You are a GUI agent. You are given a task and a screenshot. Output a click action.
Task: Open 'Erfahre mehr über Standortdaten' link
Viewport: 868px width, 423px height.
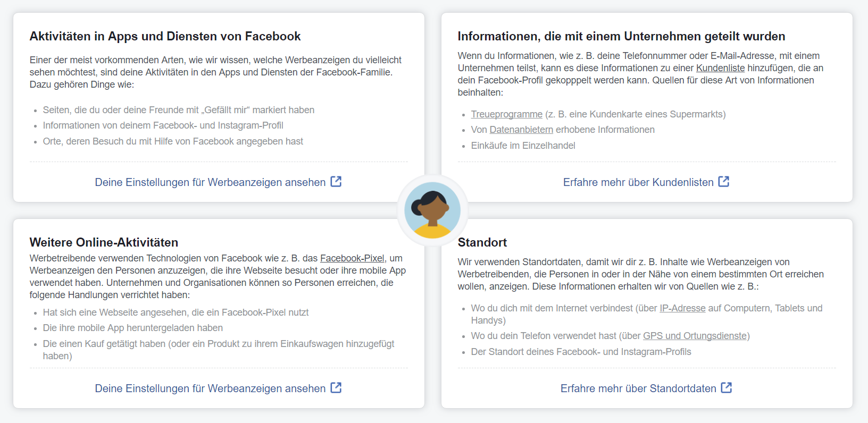(x=638, y=388)
